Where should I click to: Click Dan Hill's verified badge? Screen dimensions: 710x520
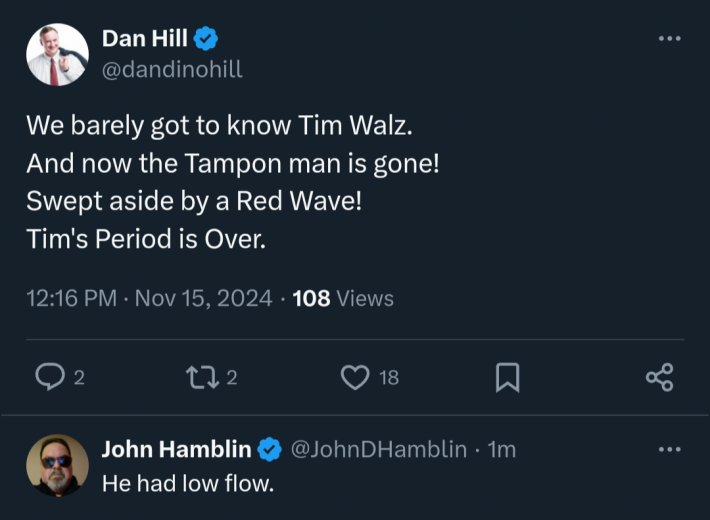pos(206,39)
